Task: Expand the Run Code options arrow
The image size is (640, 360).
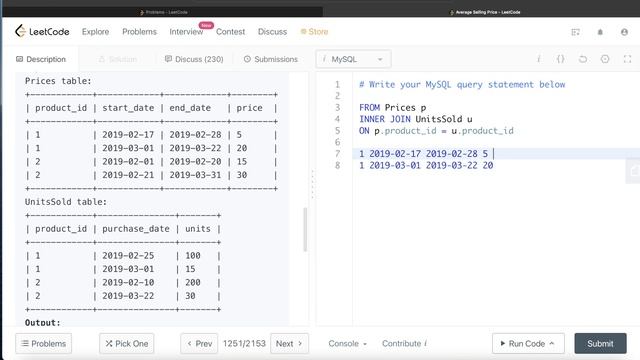Action: point(552,343)
